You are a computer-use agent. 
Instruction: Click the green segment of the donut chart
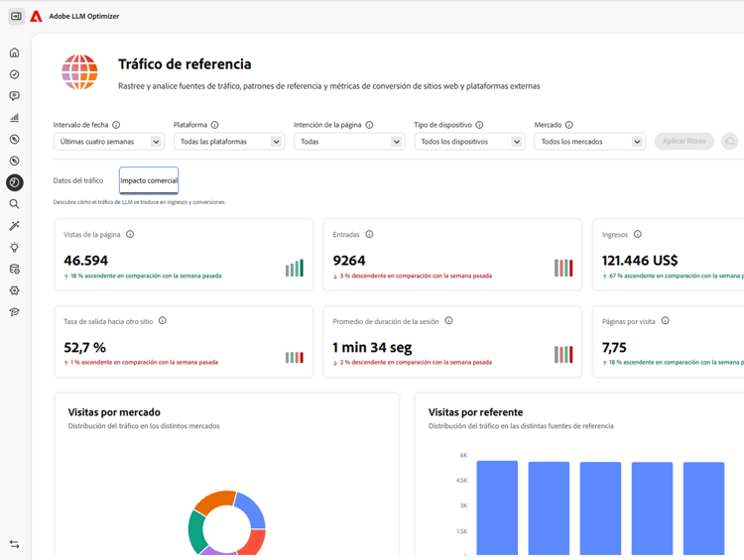tap(196, 532)
